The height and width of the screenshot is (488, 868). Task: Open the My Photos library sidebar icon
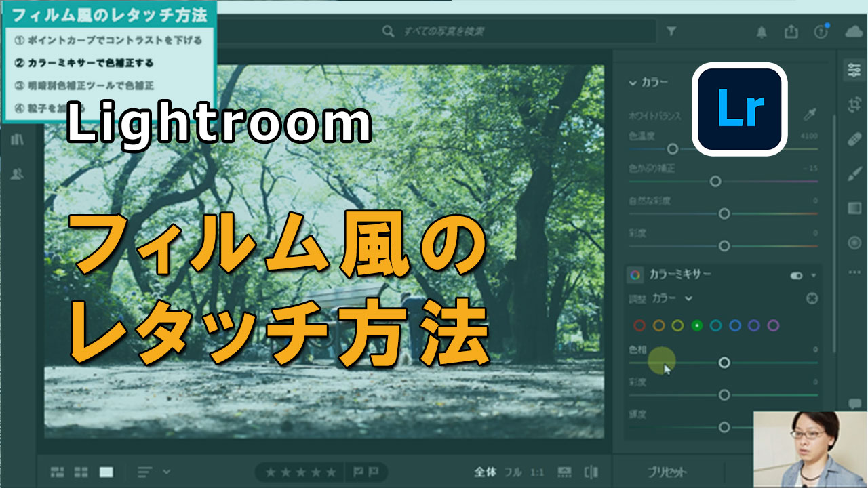pos(18,140)
